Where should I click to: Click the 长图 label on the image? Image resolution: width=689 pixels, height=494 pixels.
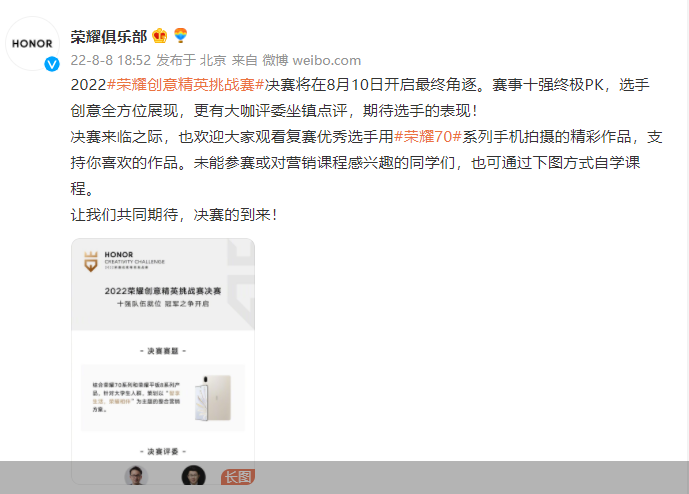(x=238, y=477)
